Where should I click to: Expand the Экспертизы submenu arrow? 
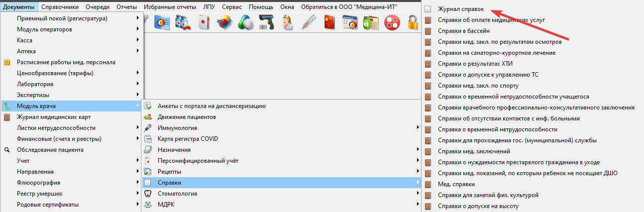point(137,95)
